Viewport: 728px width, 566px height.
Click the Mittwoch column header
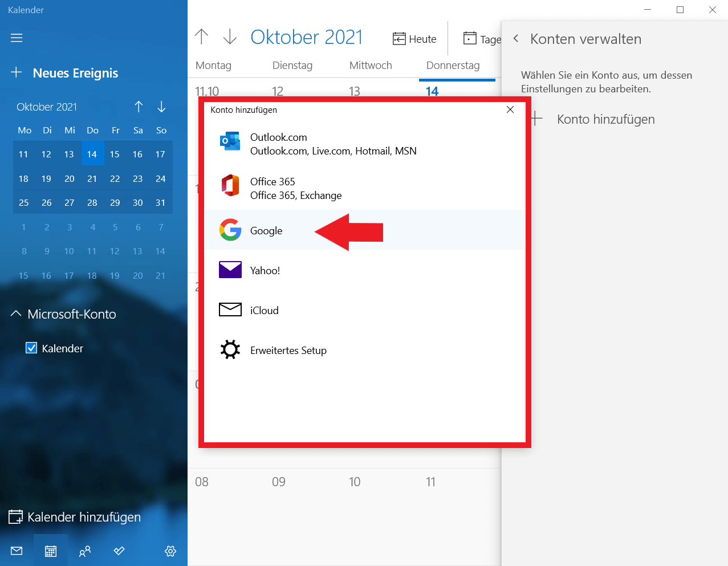pyautogui.click(x=371, y=65)
